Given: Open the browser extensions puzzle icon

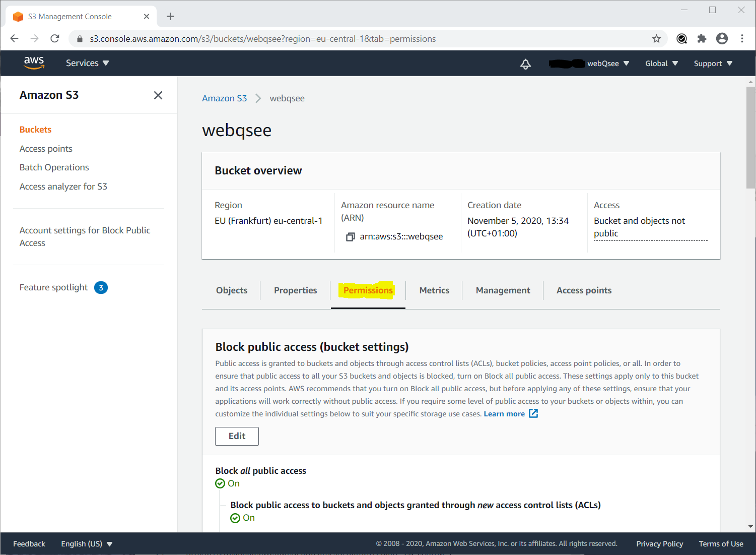Looking at the screenshot, I should coord(702,39).
